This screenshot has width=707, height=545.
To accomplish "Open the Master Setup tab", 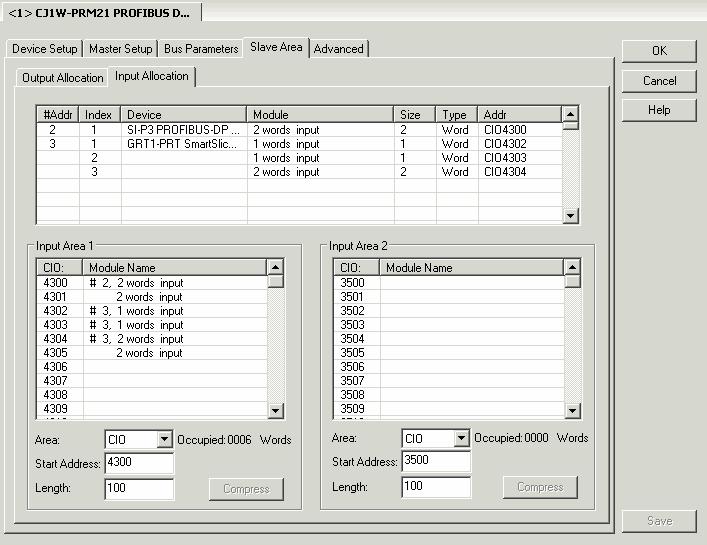I will click(x=120, y=49).
